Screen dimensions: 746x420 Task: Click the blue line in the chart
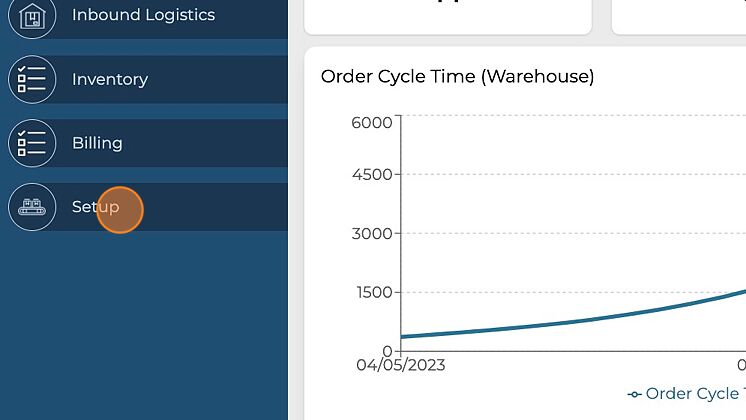tap(560, 320)
